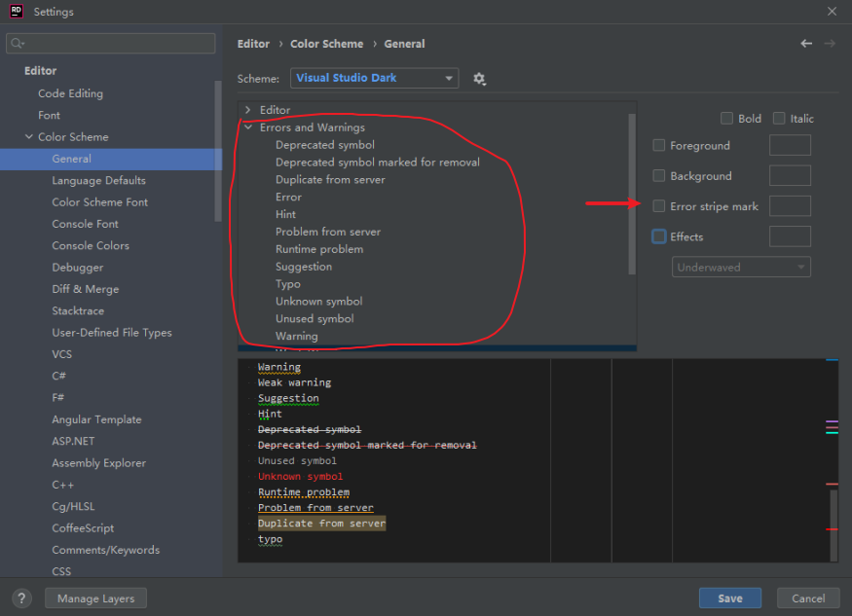Open C# color settings
Screen dimensions: 852x616
pos(58,376)
